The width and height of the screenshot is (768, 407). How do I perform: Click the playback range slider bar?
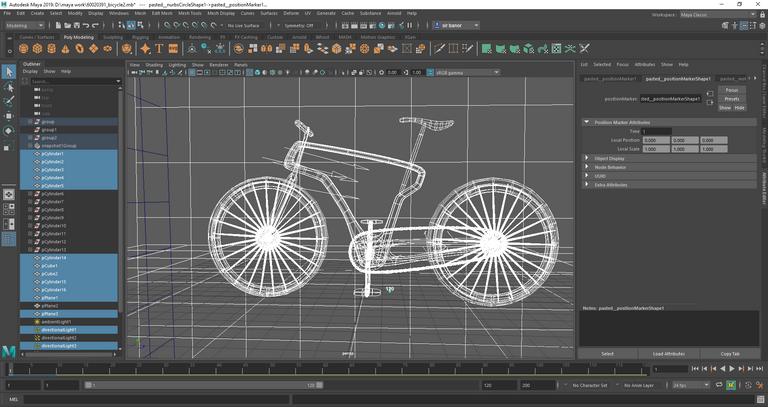200,384
